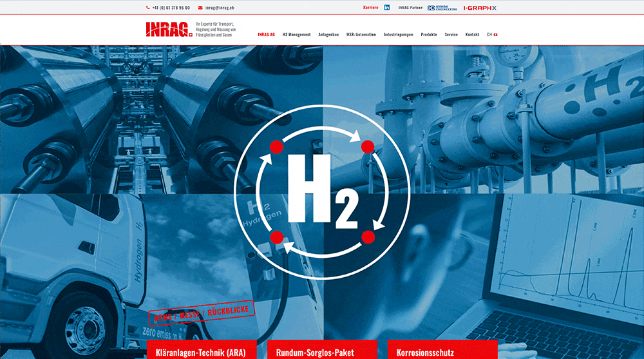Image resolution: width=644 pixels, height=359 pixels.
Task: Open the Service menu item
Action: [x=451, y=34]
